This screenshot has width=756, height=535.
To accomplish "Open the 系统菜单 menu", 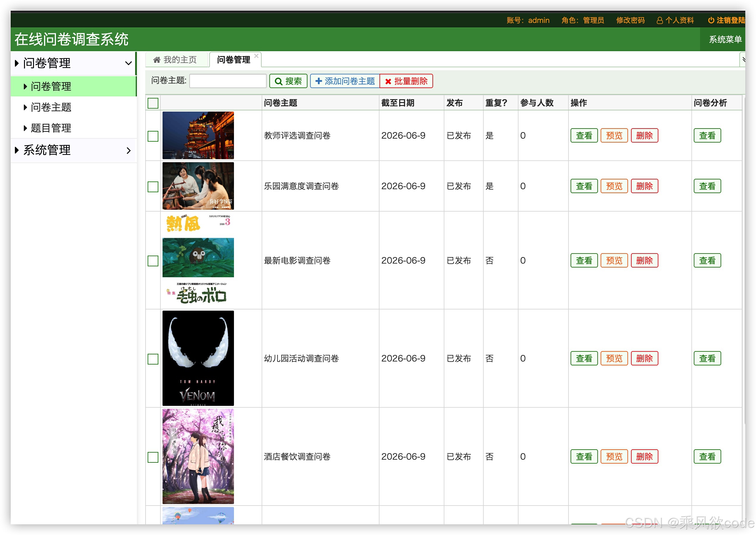I will pyautogui.click(x=725, y=39).
